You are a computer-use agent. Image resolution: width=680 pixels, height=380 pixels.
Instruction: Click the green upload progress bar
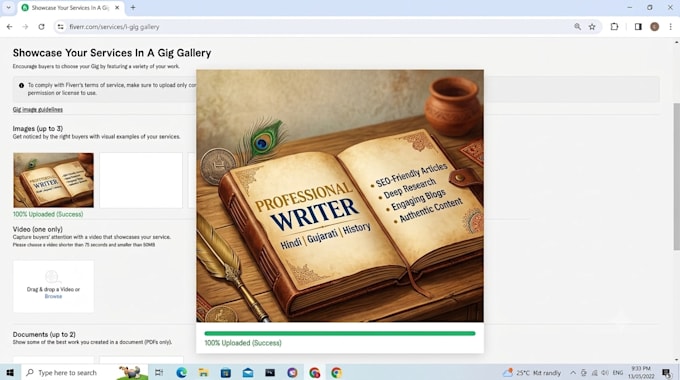pos(340,334)
